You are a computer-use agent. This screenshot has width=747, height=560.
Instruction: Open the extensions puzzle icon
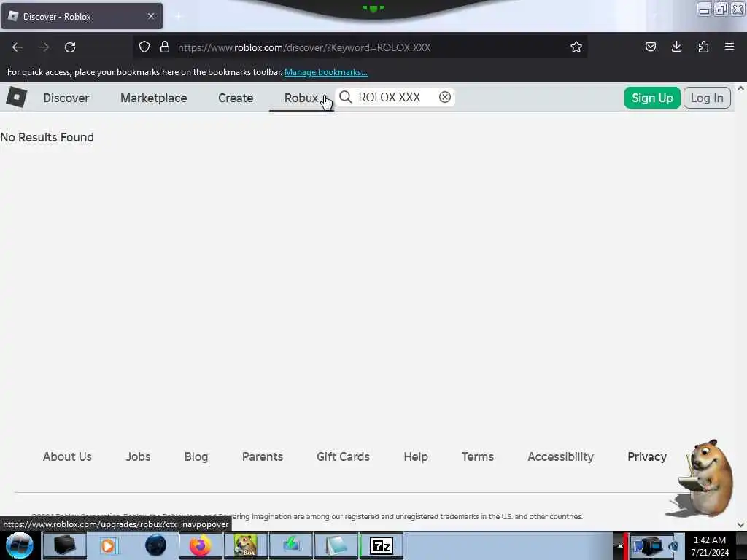pos(703,47)
